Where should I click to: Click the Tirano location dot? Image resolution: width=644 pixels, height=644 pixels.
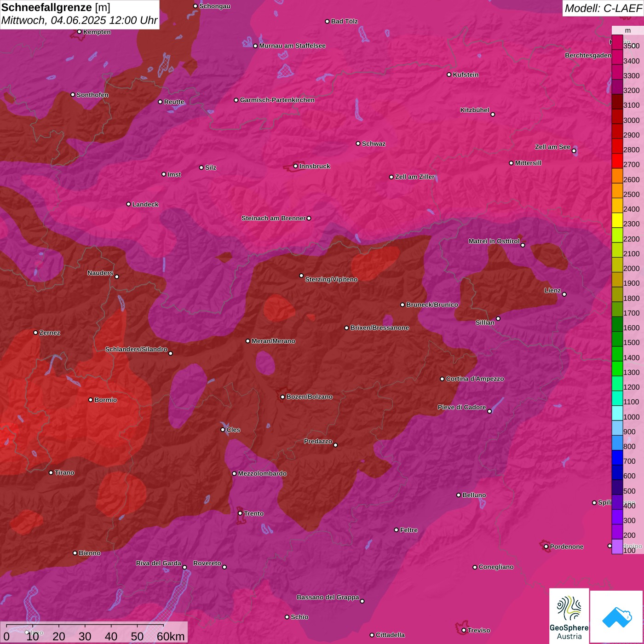(51, 472)
